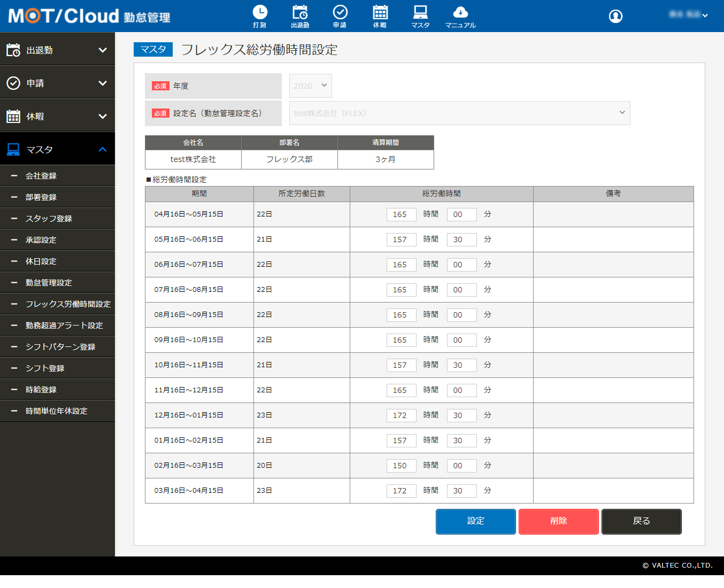Click hours field for 04月16日～05月15日
The height and width of the screenshot is (588, 724).
[x=401, y=214]
